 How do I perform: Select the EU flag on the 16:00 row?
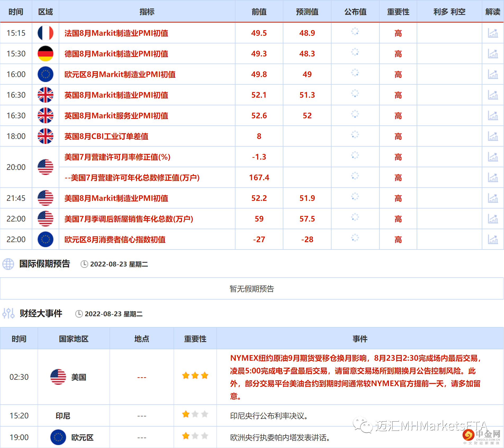pos(45,74)
